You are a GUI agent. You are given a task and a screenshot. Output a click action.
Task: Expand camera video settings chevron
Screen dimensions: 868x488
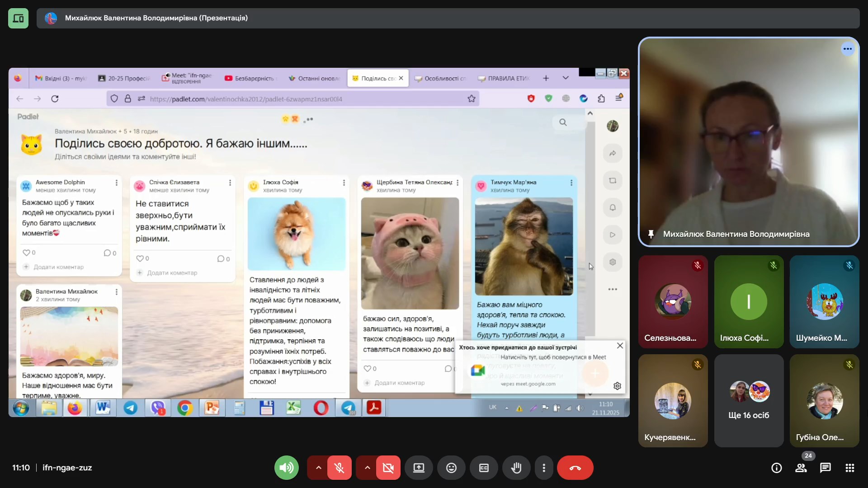[367, 468]
